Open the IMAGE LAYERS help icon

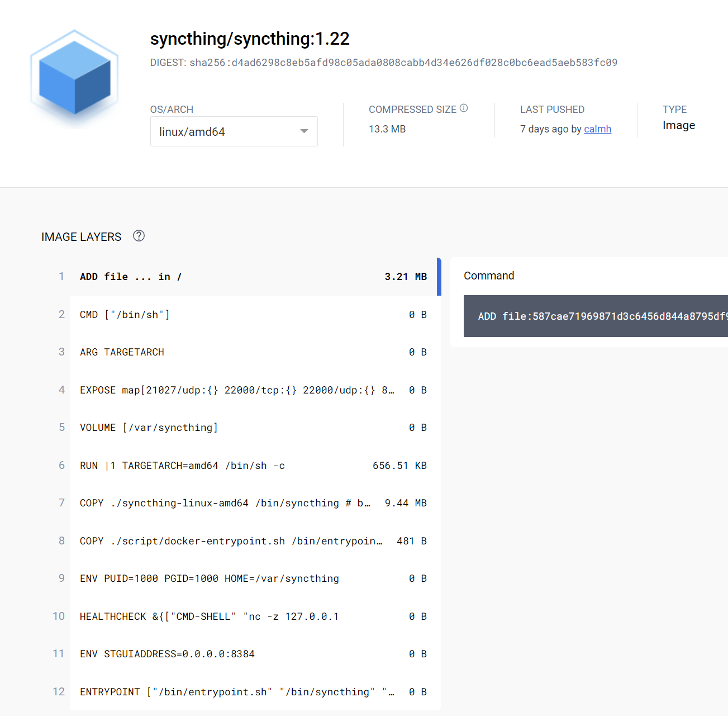pyautogui.click(x=139, y=236)
